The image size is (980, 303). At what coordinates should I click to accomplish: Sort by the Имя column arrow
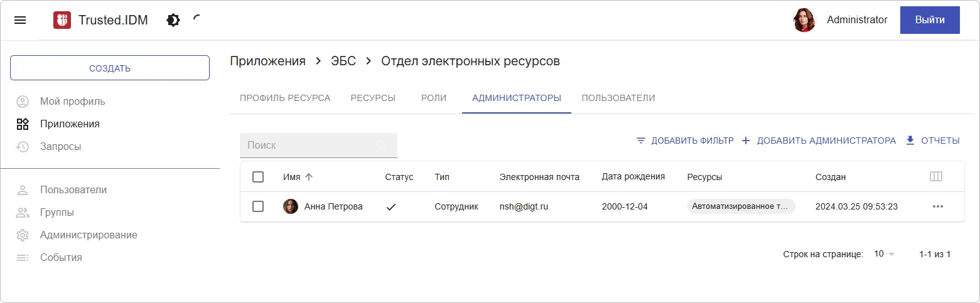click(308, 177)
